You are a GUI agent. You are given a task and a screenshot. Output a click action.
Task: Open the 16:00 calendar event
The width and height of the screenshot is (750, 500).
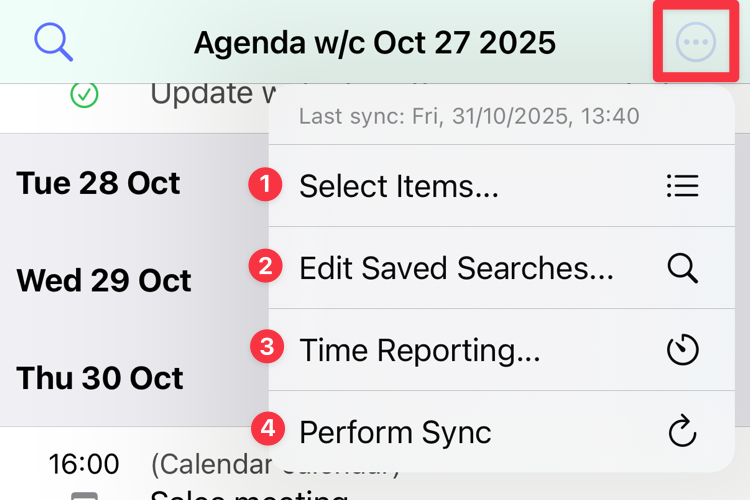[x=84, y=465]
